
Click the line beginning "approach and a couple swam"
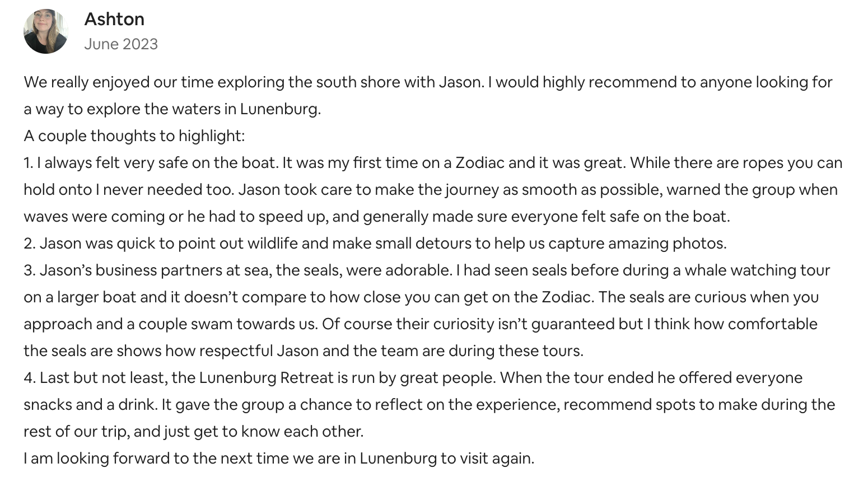tap(421, 324)
